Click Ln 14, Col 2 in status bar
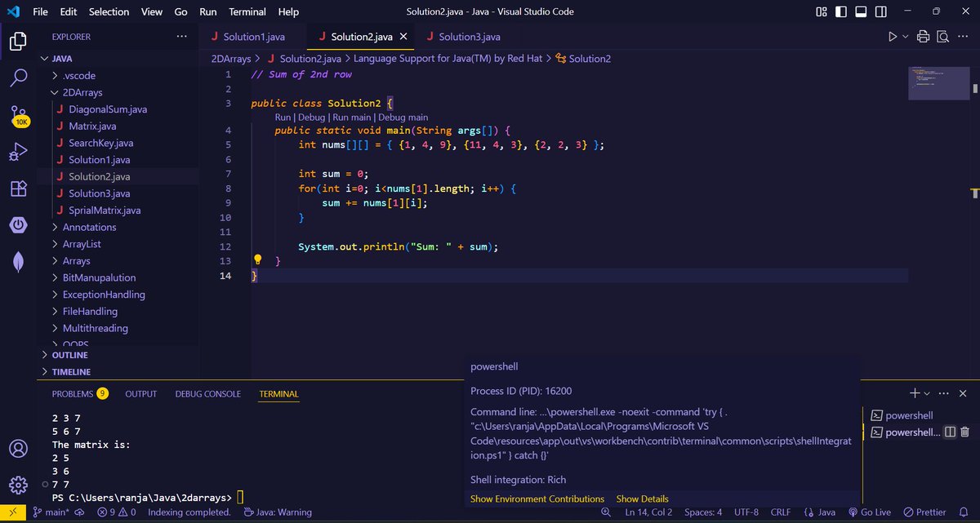Screen dimensions: 980x523 (x=648, y=512)
